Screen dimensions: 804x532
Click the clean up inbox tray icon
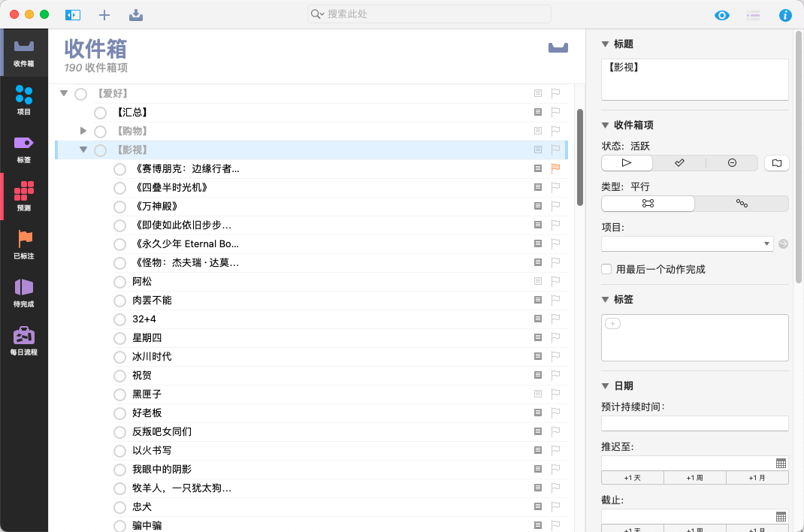click(136, 14)
